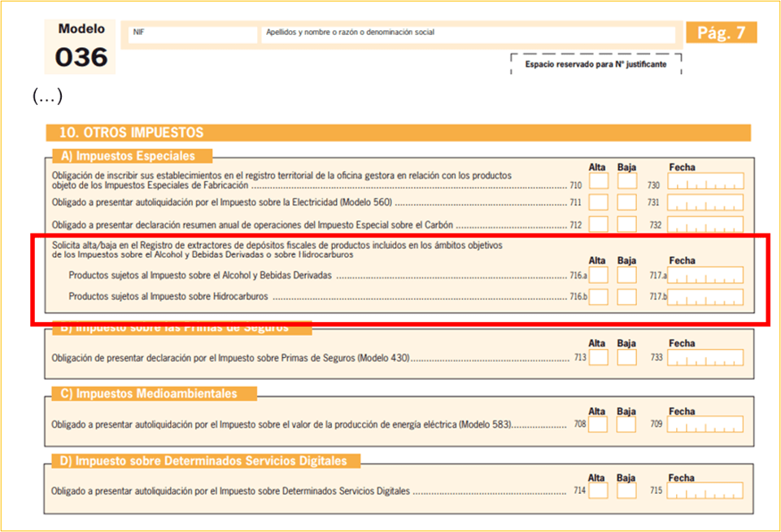
Task: Check the Alta box for field 710
Action: click(x=599, y=181)
